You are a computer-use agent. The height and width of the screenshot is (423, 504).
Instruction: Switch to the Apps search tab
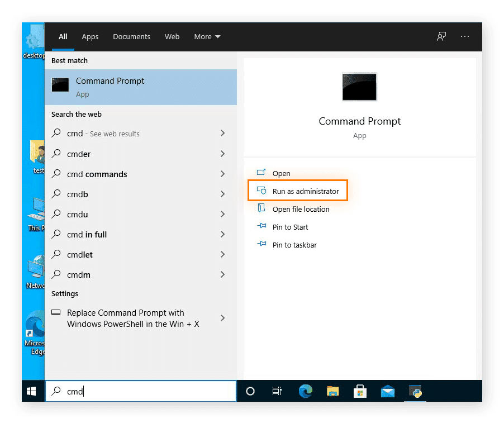point(90,37)
